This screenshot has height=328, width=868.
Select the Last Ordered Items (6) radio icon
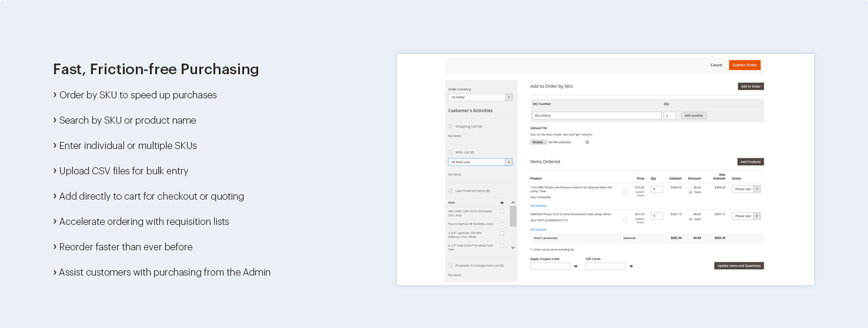[x=451, y=191]
